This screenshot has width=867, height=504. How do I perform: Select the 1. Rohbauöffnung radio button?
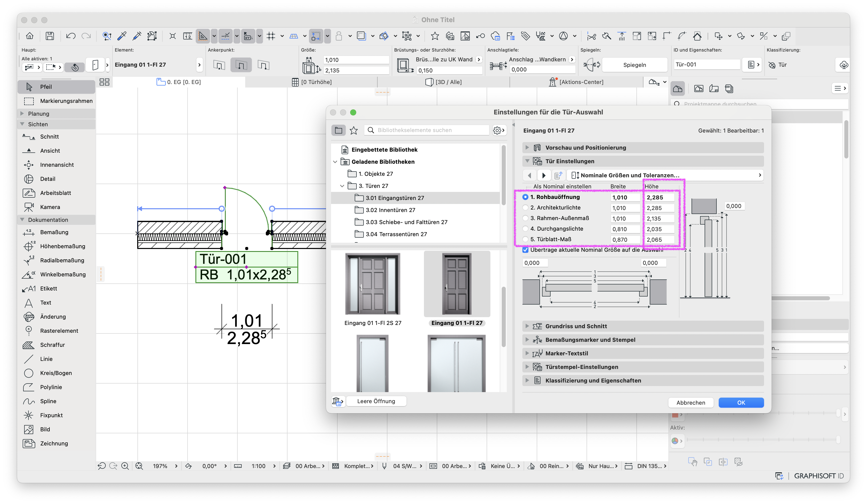pyautogui.click(x=525, y=197)
